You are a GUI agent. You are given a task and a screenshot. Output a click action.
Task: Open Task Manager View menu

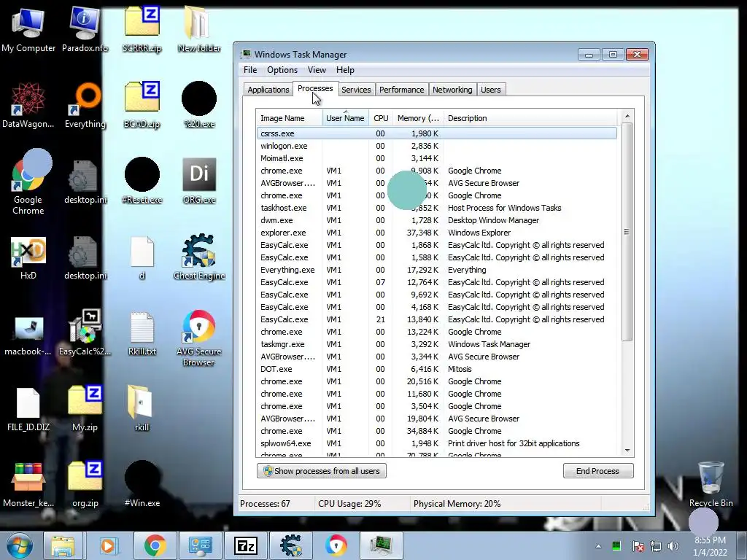[x=317, y=70]
